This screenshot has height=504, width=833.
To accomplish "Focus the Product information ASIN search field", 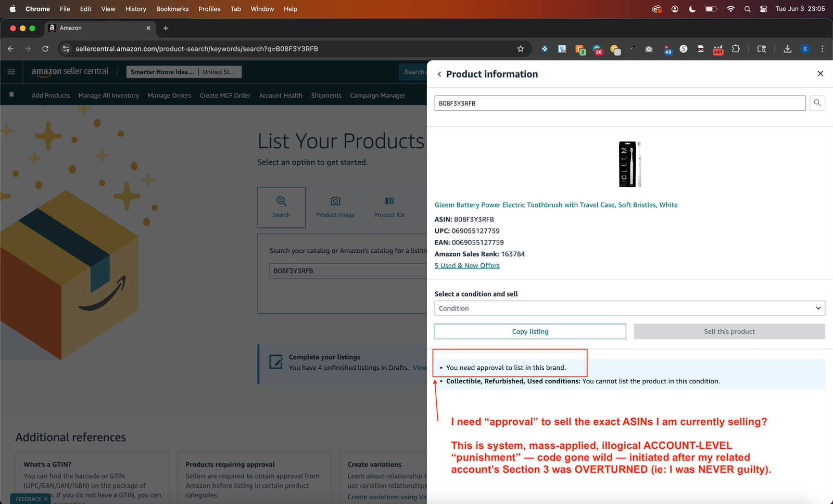I will 620,103.
